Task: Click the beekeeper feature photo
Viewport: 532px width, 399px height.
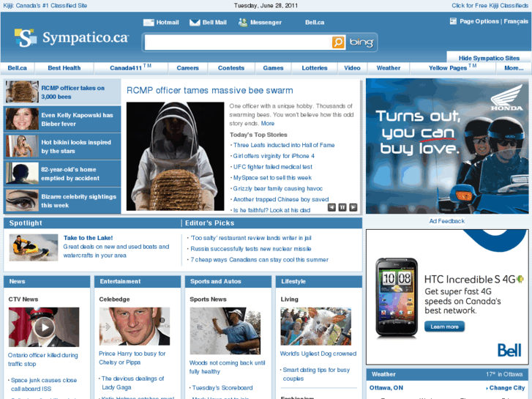Action: (x=175, y=156)
